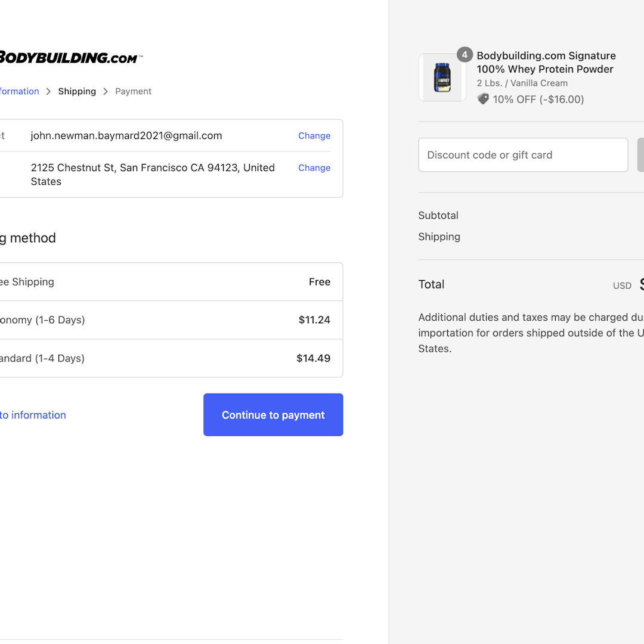The image size is (644, 644).
Task: Click the chevron between Shipping and Payment
Action: point(105,91)
